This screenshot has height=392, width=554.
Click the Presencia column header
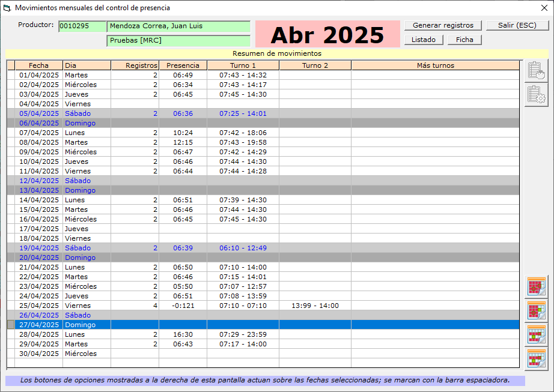point(183,65)
